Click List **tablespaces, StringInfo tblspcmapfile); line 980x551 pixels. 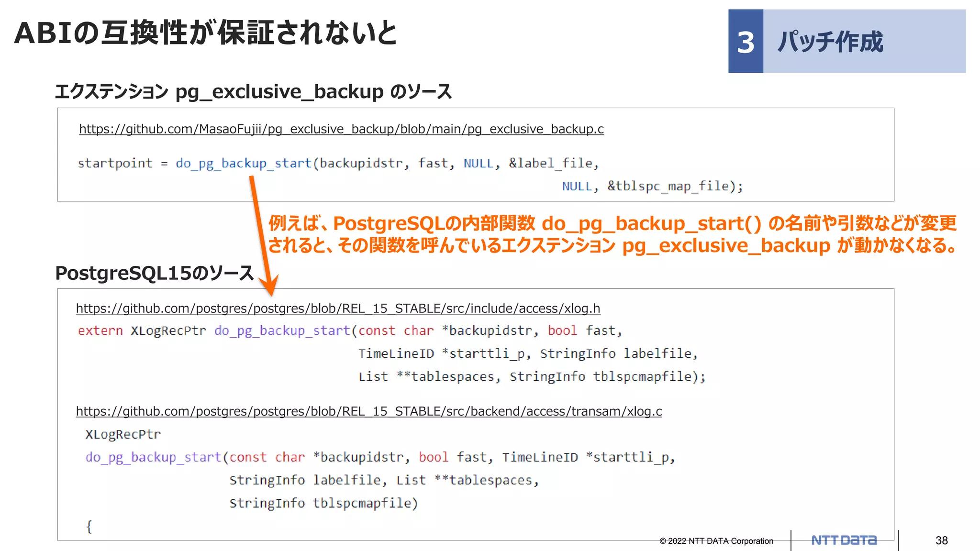click(x=532, y=377)
